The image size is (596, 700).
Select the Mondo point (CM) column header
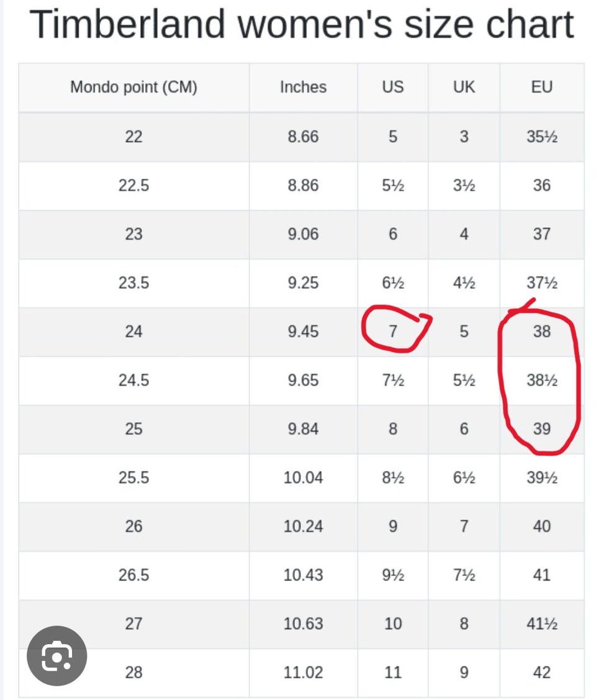[134, 87]
